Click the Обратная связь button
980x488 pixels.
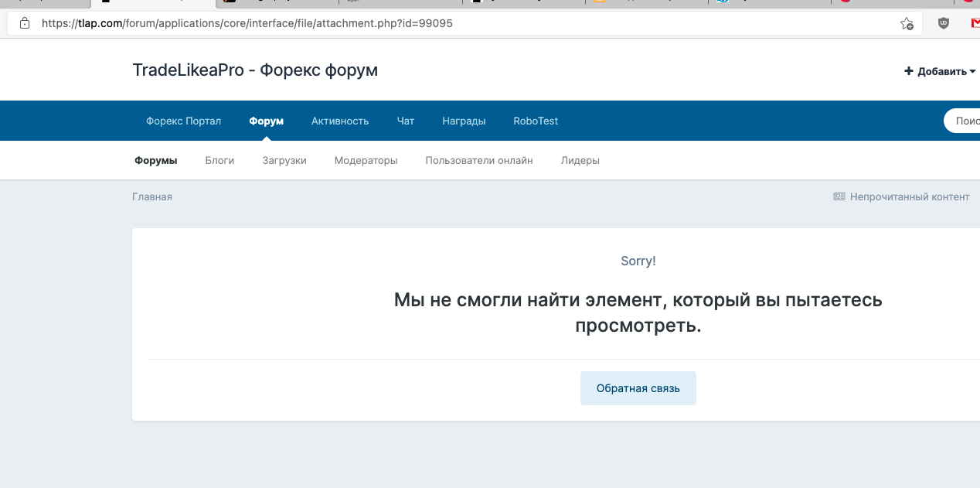pyautogui.click(x=638, y=388)
